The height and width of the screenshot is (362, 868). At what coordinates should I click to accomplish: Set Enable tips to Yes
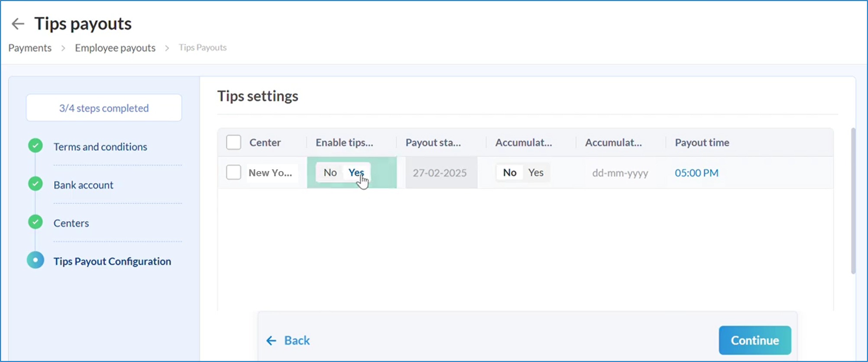point(356,172)
